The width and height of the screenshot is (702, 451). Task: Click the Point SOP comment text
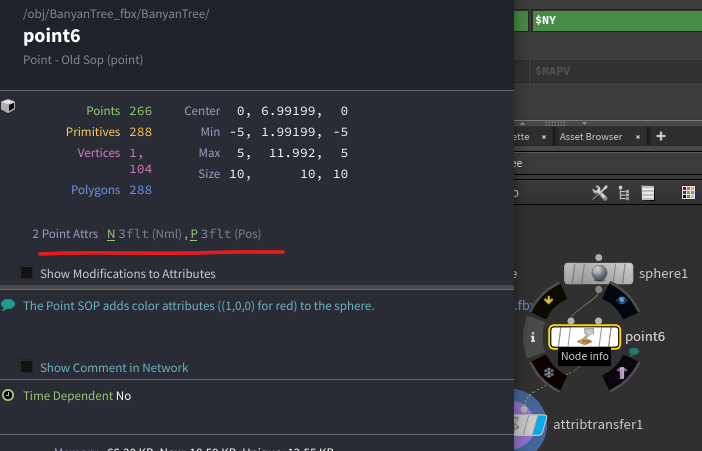tap(198, 306)
